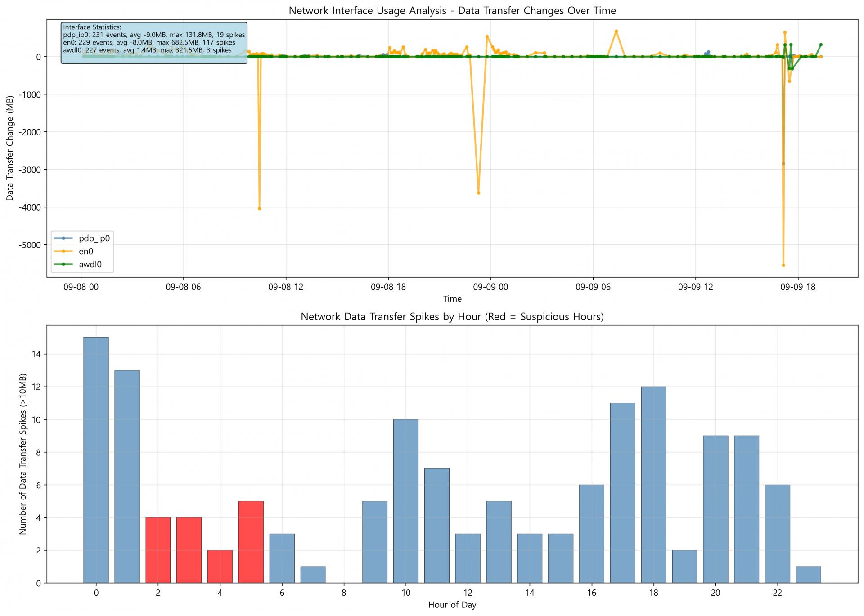
Task: Click the en0 legend entry
Action: pos(85,252)
